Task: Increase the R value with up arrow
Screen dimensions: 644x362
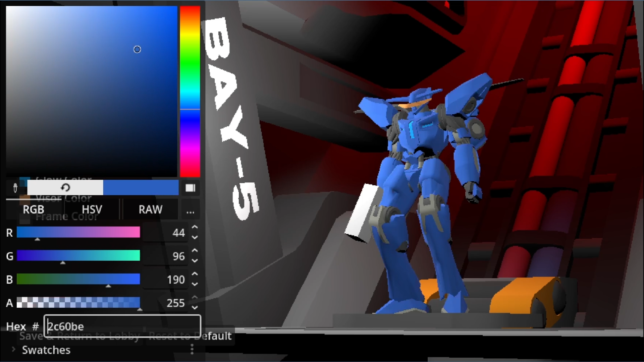Action: 195,228
